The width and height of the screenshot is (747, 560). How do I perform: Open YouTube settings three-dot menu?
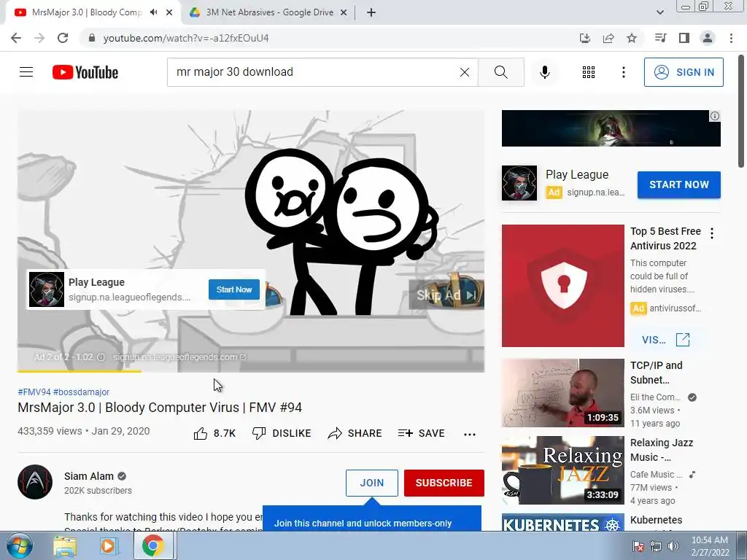pyautogui.click(x=623, y=72)
